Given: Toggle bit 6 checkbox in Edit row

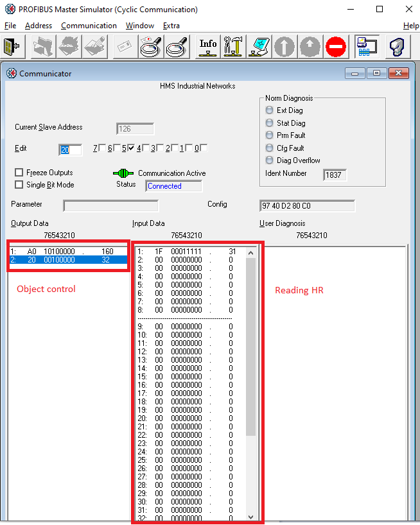Looking at the screenshot, I should click(x=116, y=148).
